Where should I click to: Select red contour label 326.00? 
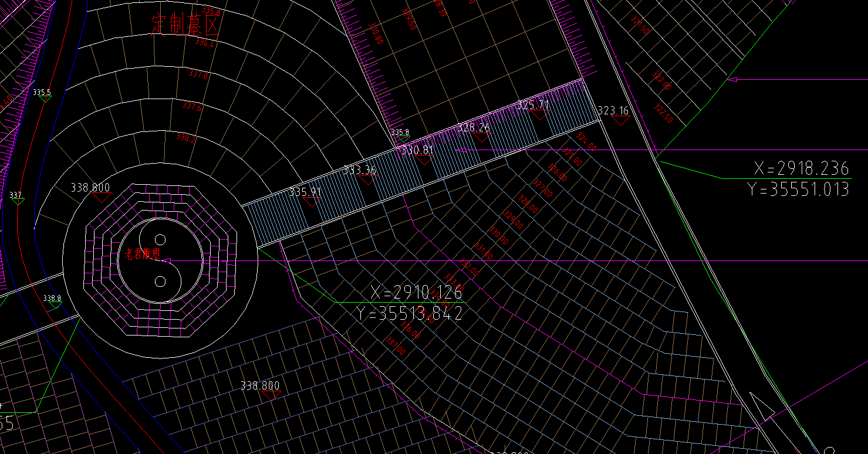click(557, 174)
